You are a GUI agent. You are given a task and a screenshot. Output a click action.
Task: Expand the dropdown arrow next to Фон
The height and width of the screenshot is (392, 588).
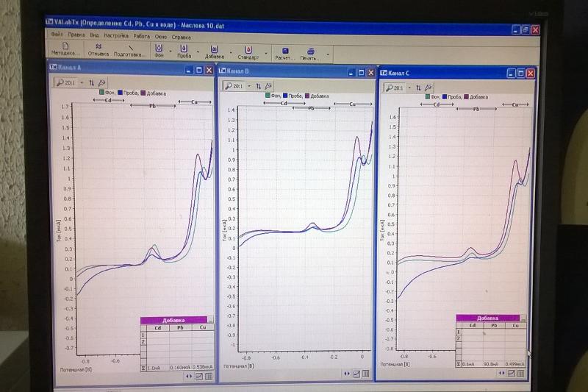point(170,51)
